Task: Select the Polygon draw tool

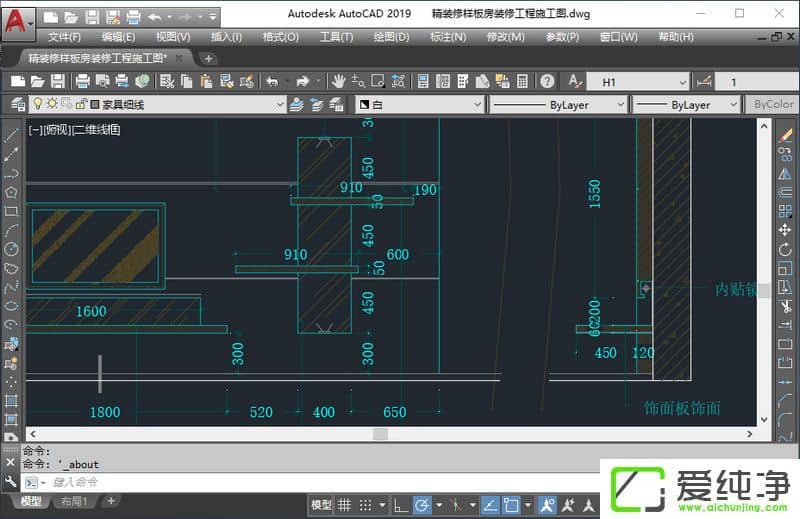Action: [11, 192]
